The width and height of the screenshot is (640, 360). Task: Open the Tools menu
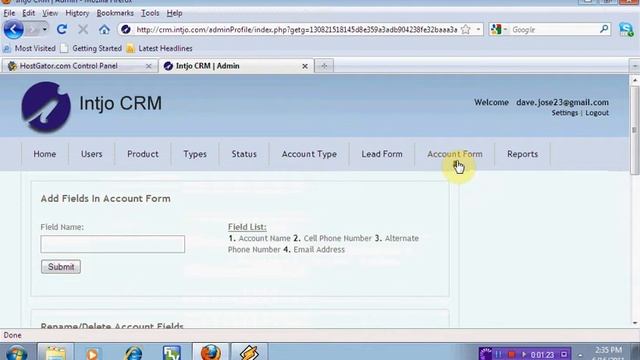(x=150, y=13)
